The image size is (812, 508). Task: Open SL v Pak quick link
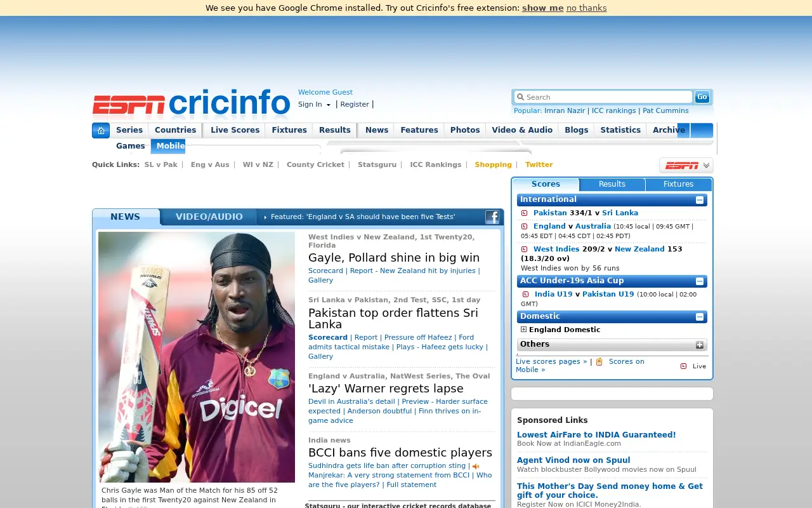click(161, 165)
